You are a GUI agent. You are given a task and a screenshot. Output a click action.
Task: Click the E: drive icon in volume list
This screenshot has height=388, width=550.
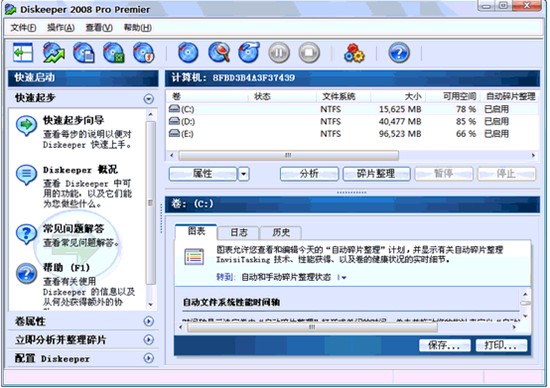(x=174, y=133)
